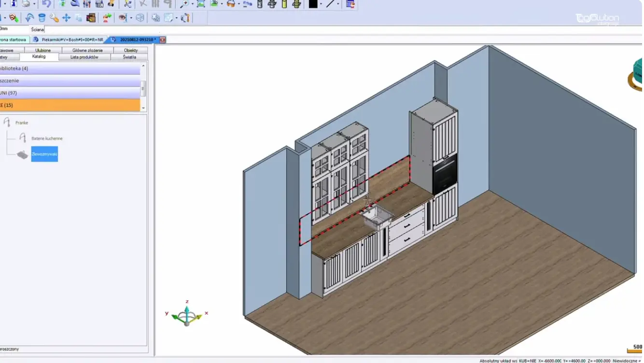Select the blue four-arrow move tool
The width and height of the screenshot is (644, 363).
coord(66,18)
